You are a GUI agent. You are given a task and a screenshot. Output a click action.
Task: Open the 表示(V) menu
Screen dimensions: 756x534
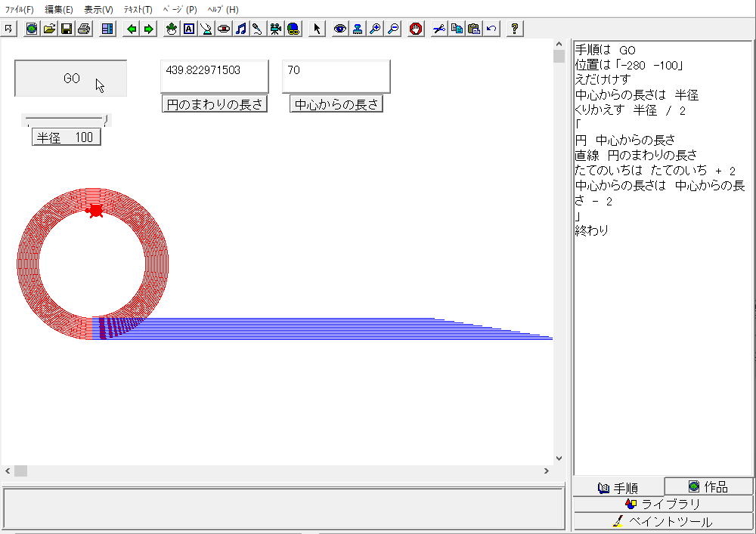point(98,10)
